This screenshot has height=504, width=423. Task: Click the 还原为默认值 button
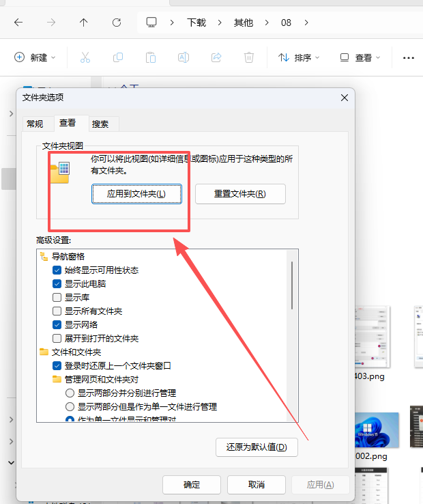(257, 448)
